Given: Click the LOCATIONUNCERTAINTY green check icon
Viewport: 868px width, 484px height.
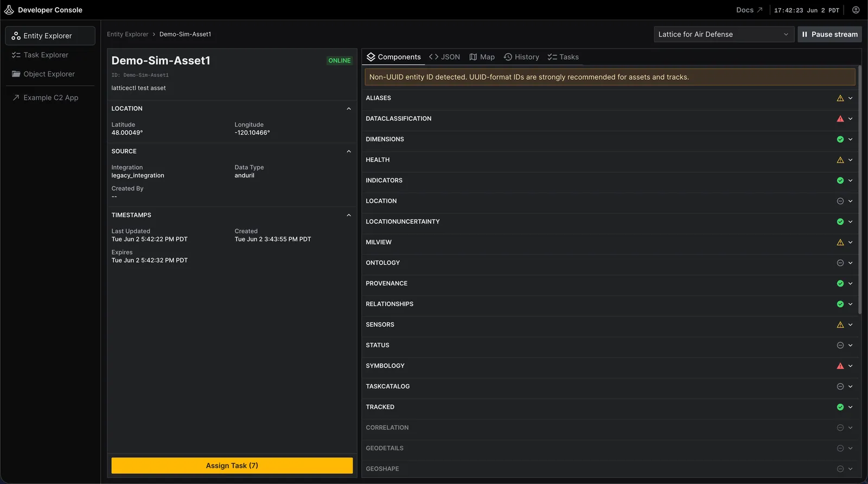Looking at the screenshot, I should 840,222.
